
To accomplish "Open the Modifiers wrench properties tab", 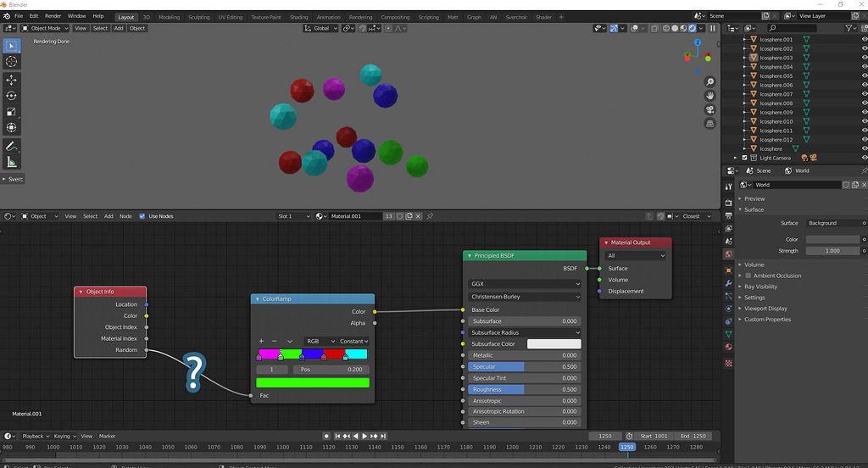I will [728, 283].
